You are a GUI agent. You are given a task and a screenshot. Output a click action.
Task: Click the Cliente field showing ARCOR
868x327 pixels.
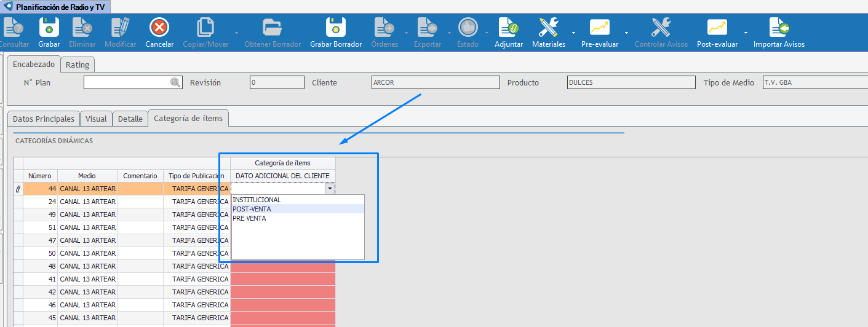pyautogui.click(x=436, y=82)
